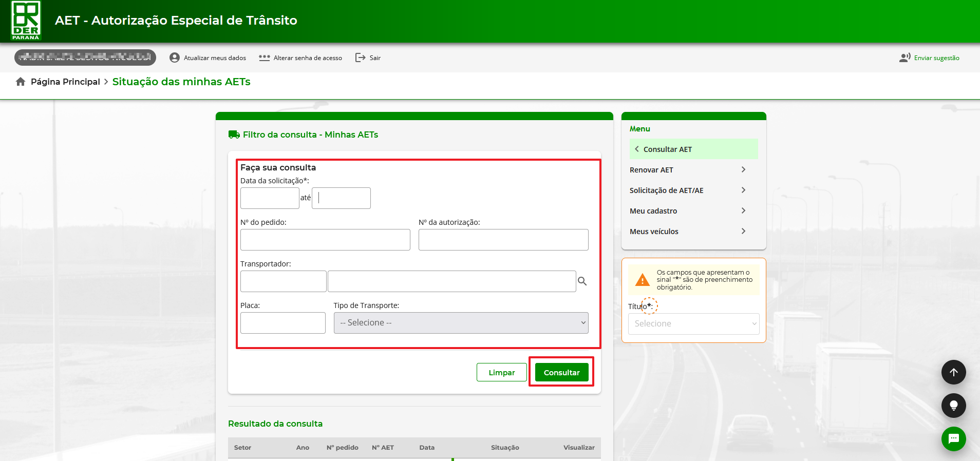Click the Transportador search magnifier icon
Image resolution: width=980 pixels, height=461 pixels.
click(x=582, y=281)
